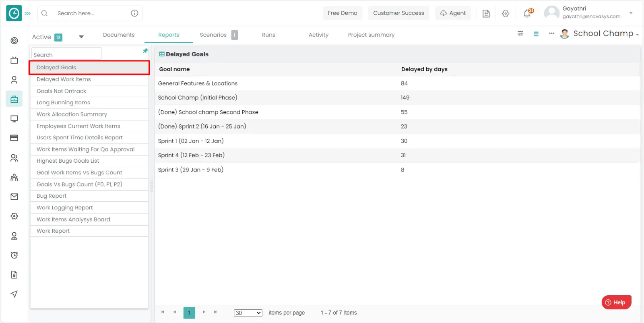
Task: Open notifications bell icon
Action: coord(527,13)
